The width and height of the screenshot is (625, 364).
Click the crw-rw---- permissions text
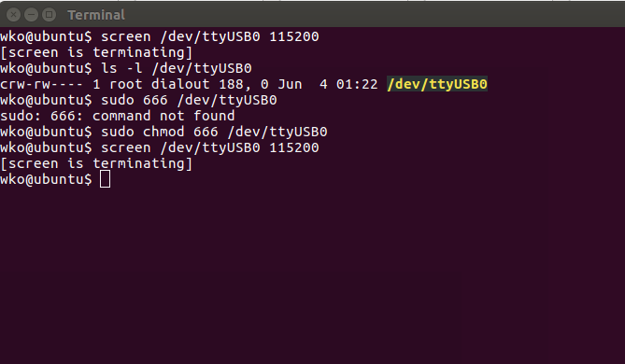point(42,84)
